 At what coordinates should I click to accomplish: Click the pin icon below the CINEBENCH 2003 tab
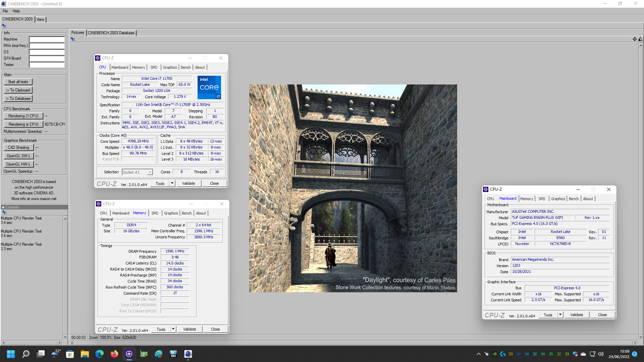pos(4,26)
